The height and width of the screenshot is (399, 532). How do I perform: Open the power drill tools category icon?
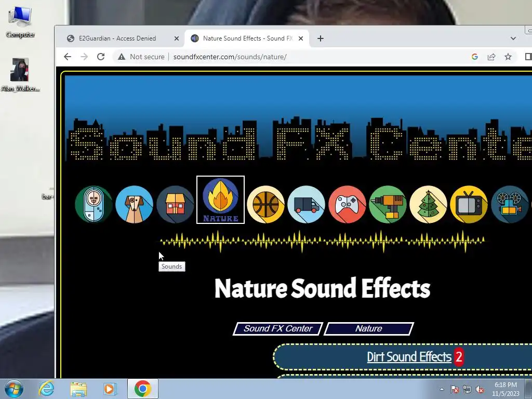(x=388, y=204)
